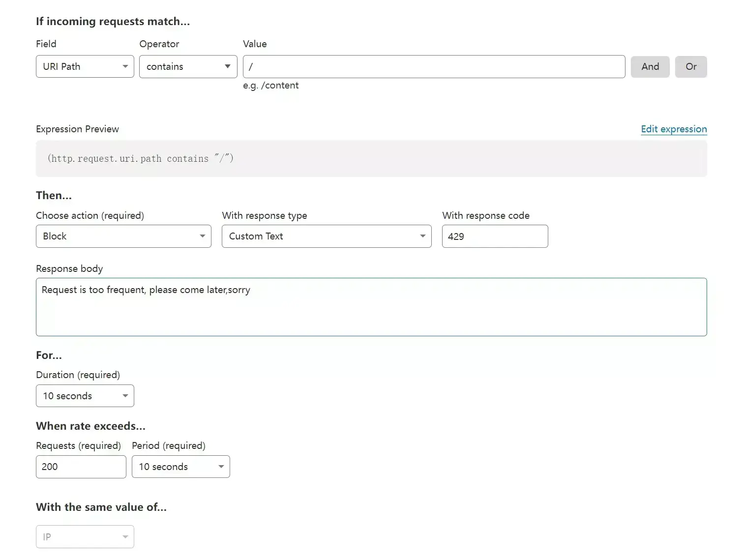Click inside the Response body textarea
The height and width of the screenshot is (560, 744).
pyautogui.click(x=371, y=307)
